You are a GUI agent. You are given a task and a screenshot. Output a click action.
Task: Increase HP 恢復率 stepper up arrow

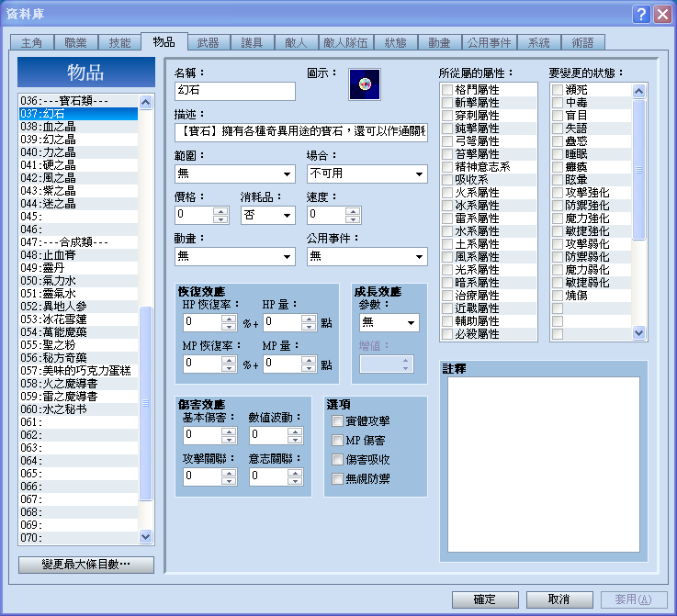(x=229, y=319)
